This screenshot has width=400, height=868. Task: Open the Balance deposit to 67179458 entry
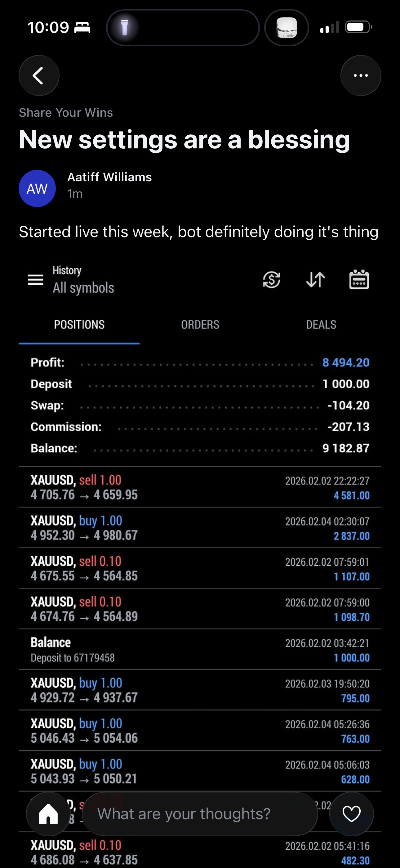[x=200, y=650]
